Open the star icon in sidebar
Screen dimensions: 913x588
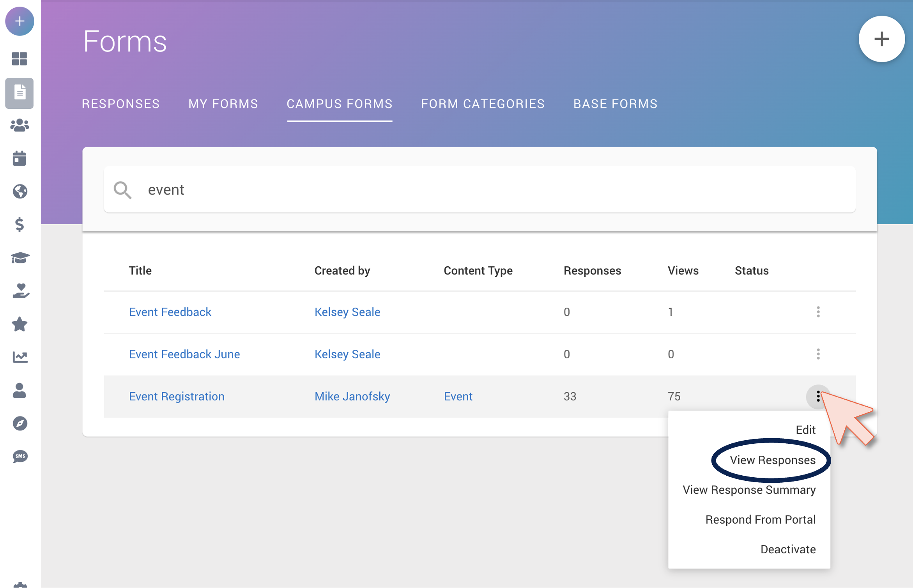click(19, 324)
